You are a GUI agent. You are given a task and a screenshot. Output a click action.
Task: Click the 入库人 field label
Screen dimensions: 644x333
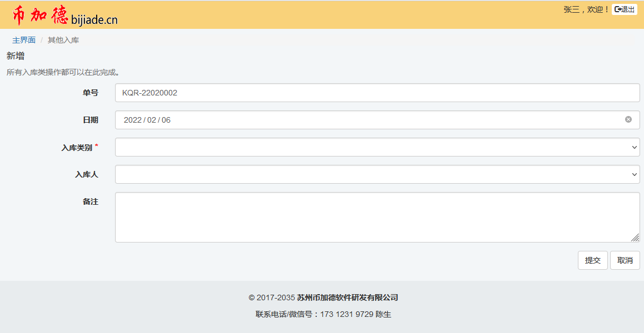click(86, 174)
